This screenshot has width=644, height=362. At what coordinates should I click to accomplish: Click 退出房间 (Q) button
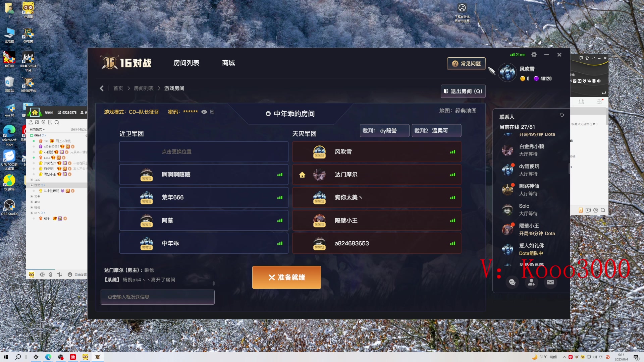point(463,91)
